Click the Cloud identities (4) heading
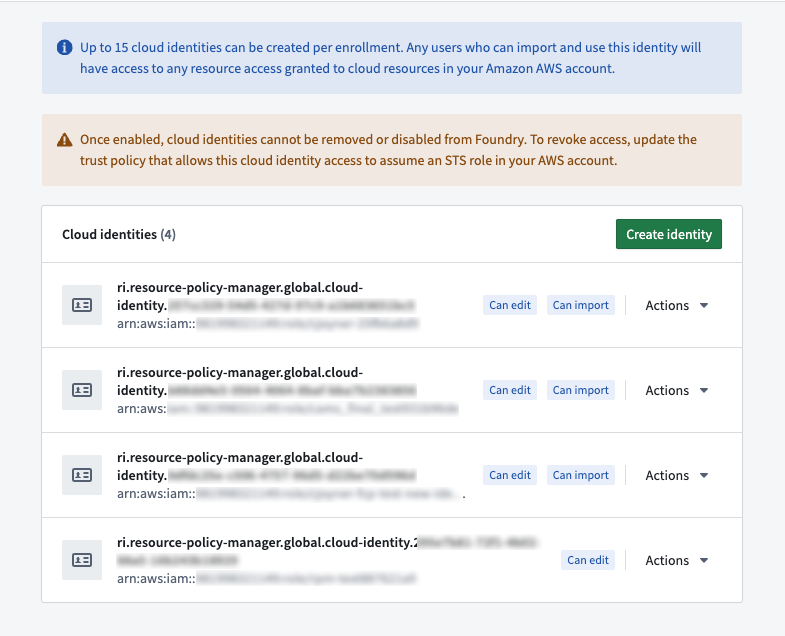785x636 pixels. pos(119,234)
